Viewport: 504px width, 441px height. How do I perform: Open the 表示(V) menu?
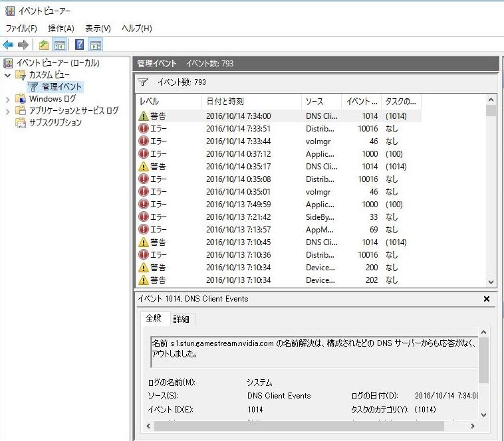[98, 29]
